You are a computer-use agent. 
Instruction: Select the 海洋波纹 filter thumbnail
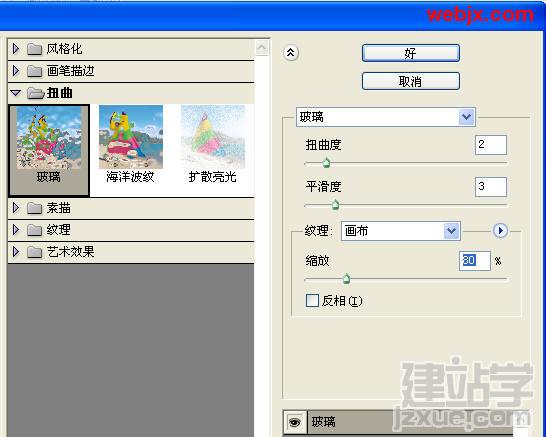[131, 144]
